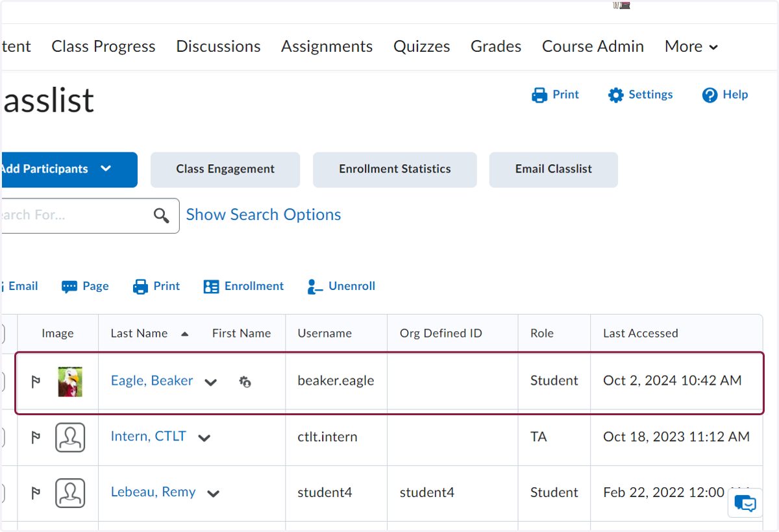Click the date Oct 2, 2024 10:42 AM
The width and height of the screenshot is (779, 532).
[x=673, y=381]
